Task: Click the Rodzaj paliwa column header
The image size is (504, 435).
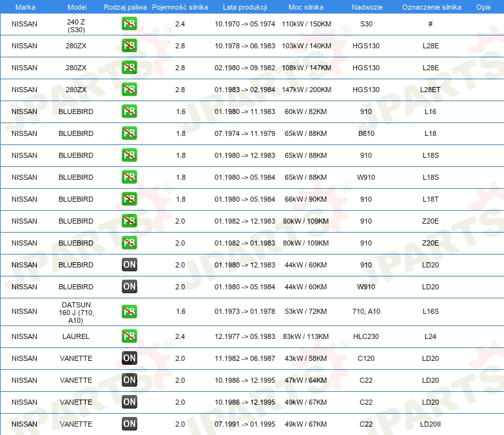Action: coord(125,7)
